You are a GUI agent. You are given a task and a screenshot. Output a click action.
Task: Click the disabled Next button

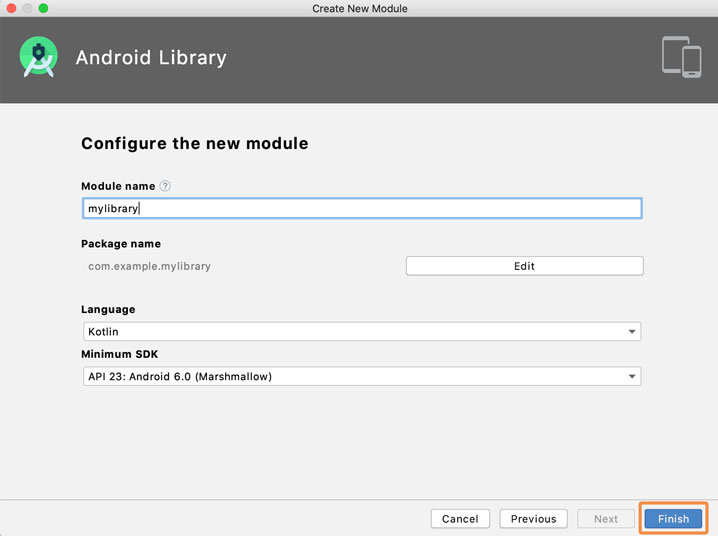606,519
